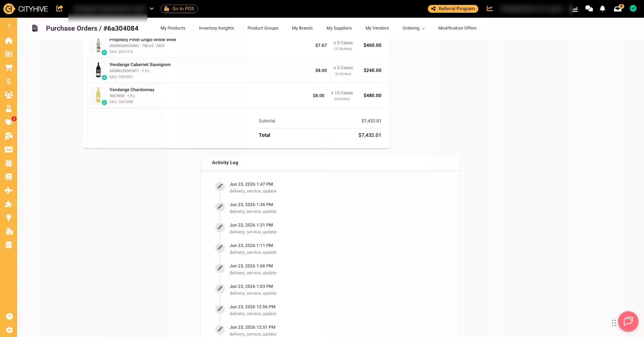Click the Vendange Cabernet Sauvignon product name
Viewport: 644px width, 337px height.
point(140,65)
